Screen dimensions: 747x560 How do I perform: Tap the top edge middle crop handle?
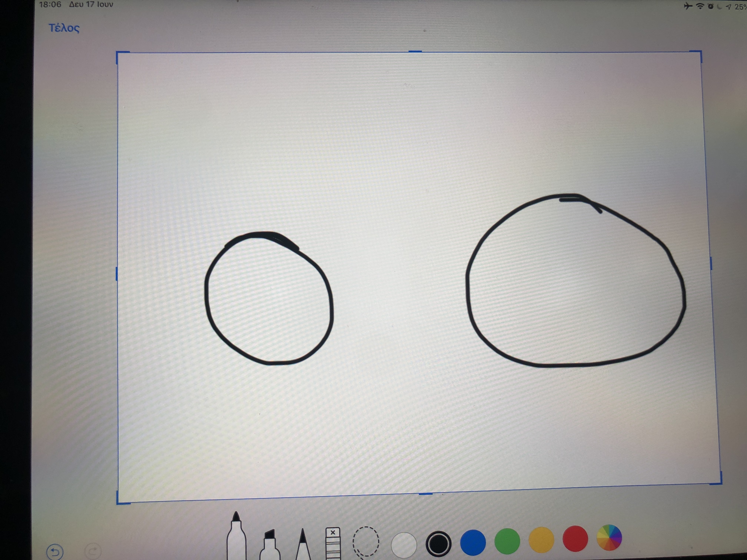(415, 51)
